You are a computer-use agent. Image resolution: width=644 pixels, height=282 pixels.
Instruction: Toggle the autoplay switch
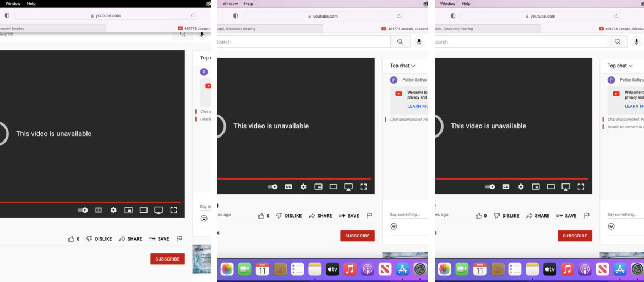click(272, 187)
